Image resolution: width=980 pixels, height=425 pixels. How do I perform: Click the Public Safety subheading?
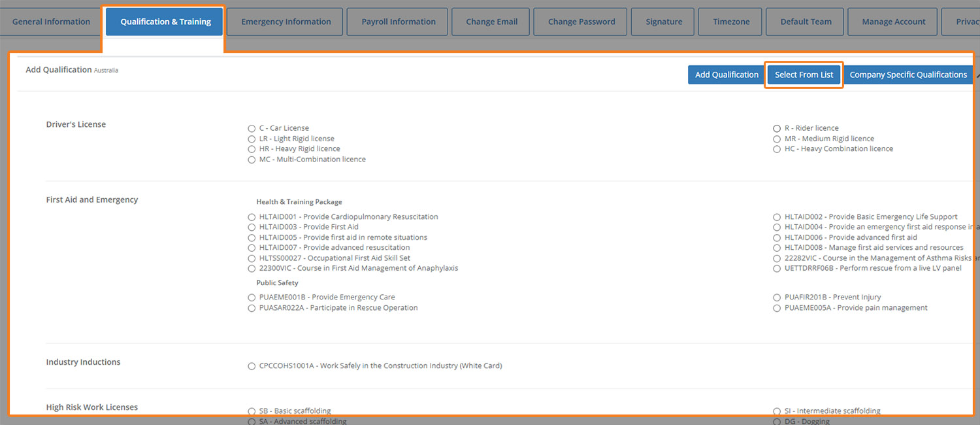click(277, 283)
